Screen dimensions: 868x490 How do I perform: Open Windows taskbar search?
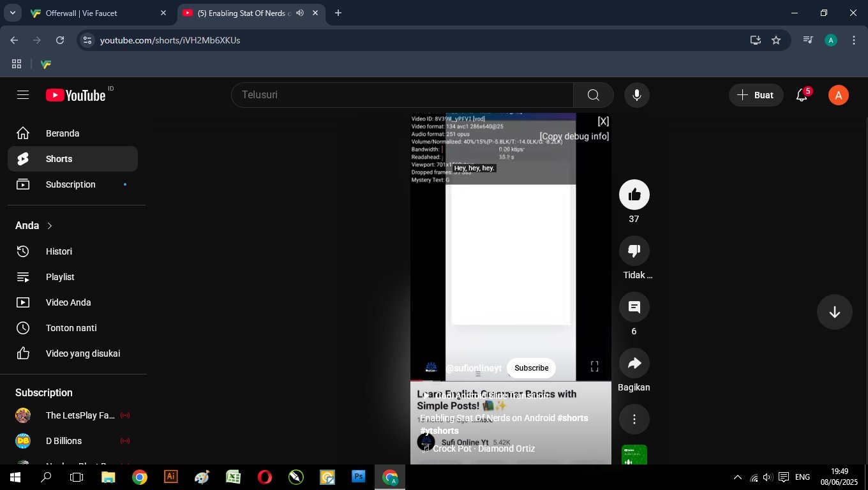tap(46, 477)
